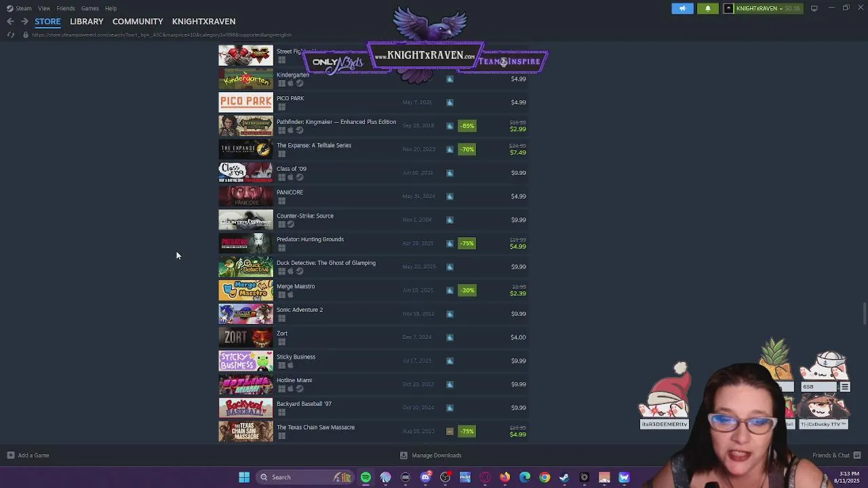Open Discord from the taskbar
Screen dimensions: 868x488
pyautogui.click(x=425, y=477)
